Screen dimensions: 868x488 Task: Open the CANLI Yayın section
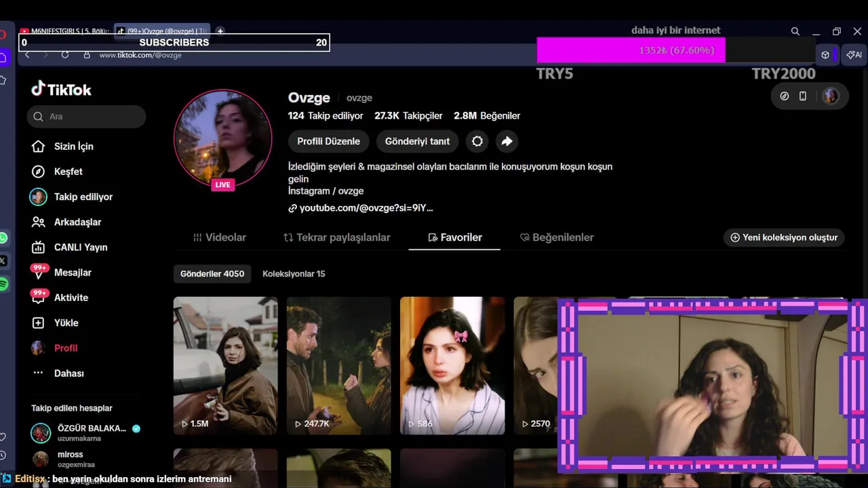[81, 247]
